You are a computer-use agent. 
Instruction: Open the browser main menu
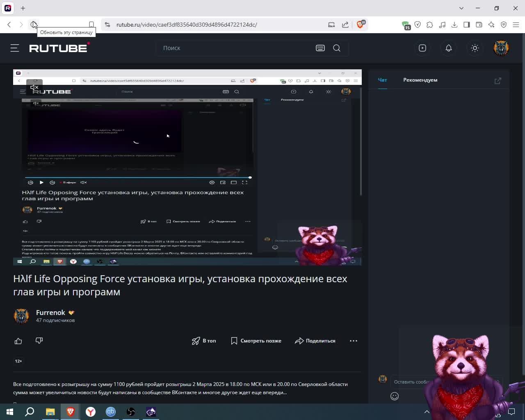coord(516,25)
